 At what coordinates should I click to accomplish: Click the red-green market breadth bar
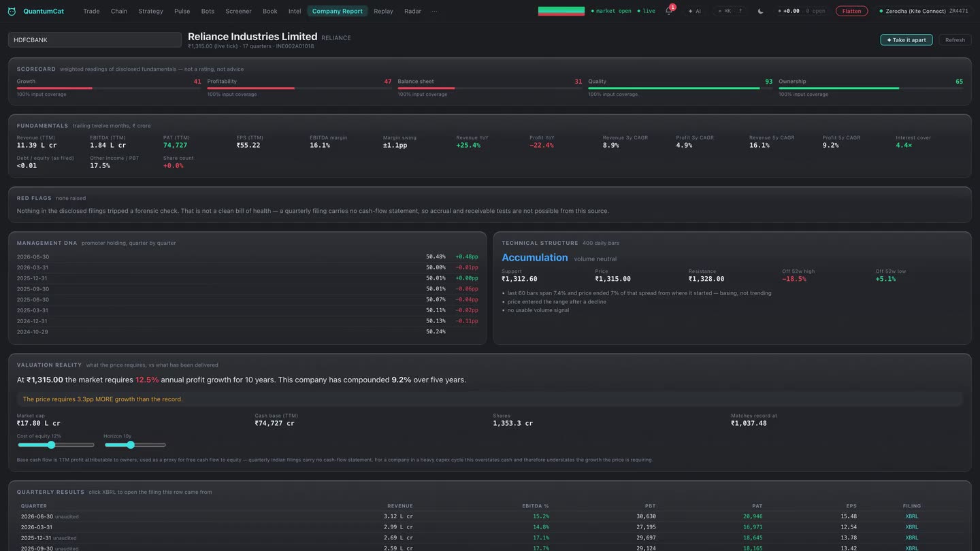pos(561,11)
